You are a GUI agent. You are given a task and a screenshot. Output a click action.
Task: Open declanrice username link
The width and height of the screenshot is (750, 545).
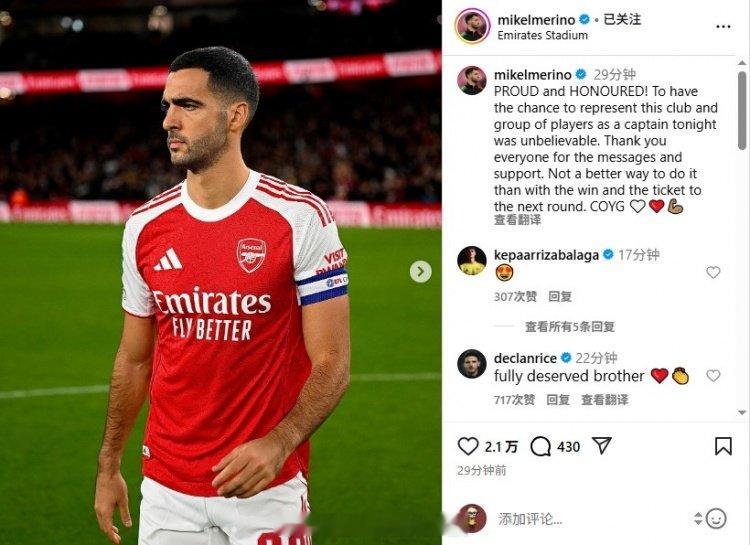pos(525,358)
